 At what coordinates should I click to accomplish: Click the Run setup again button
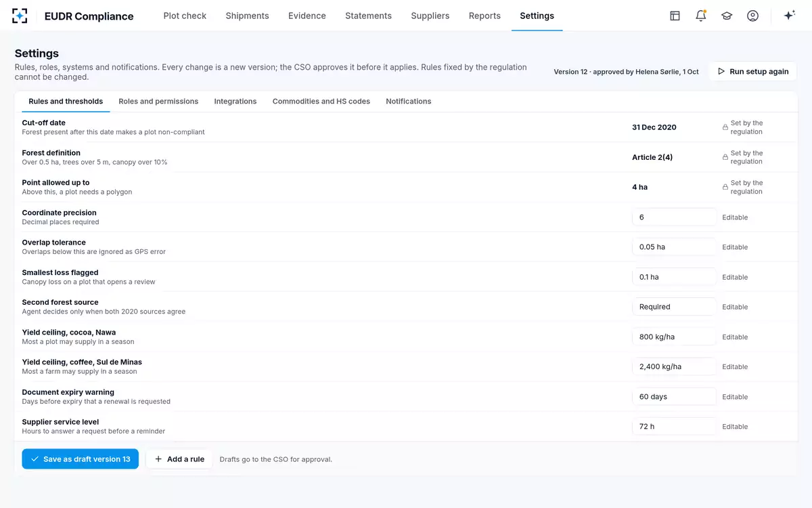tap(752, 71)
